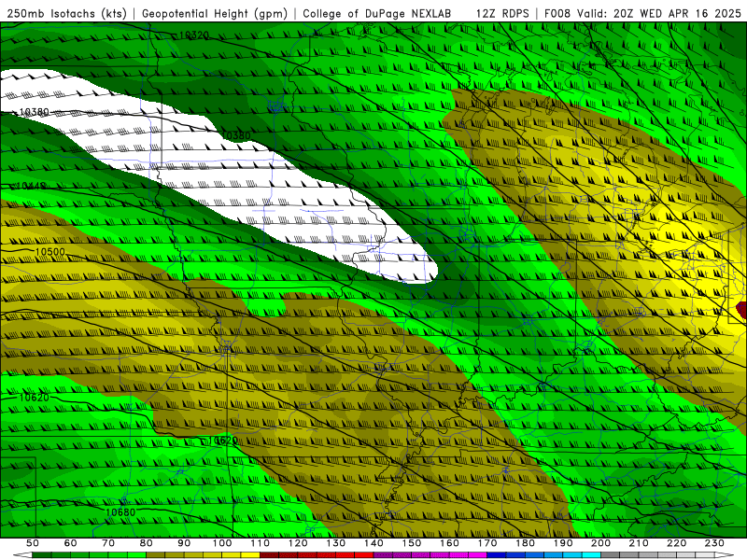The image size is (747, 560).
Task: Select the 160 value on the color scale
Action: (x=449, y=543)
